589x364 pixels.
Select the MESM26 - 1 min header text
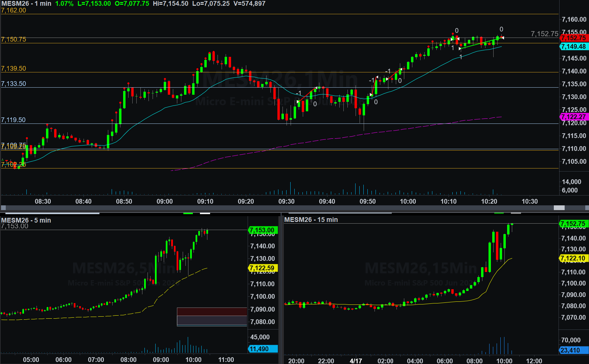(x=26, y=4)
